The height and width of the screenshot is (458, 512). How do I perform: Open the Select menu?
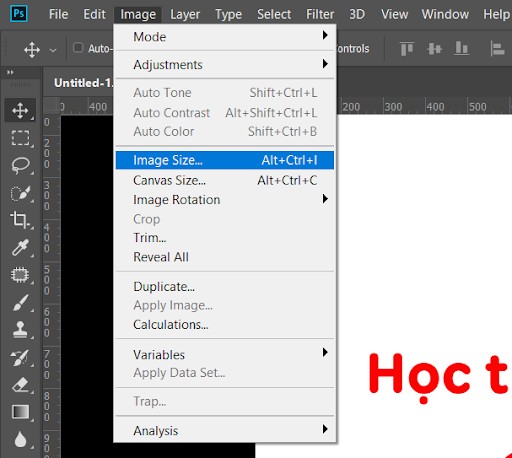pos(274,14)
